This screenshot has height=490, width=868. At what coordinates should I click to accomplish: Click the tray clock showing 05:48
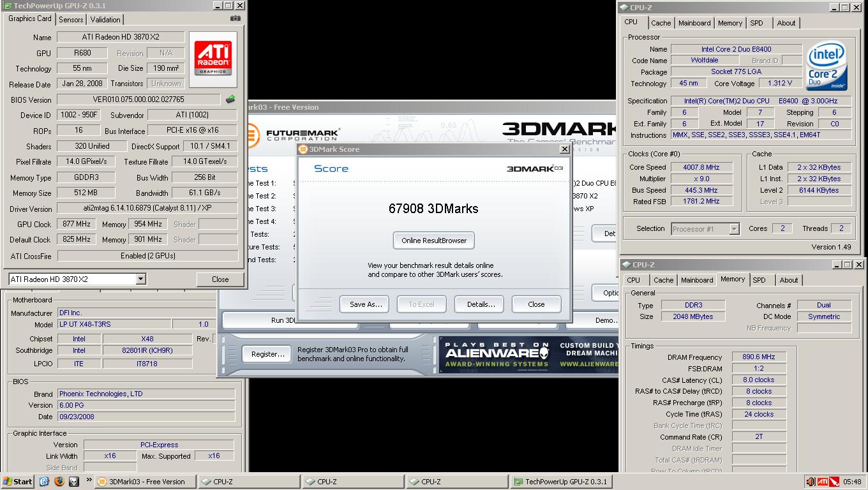(x=852, y=482)
